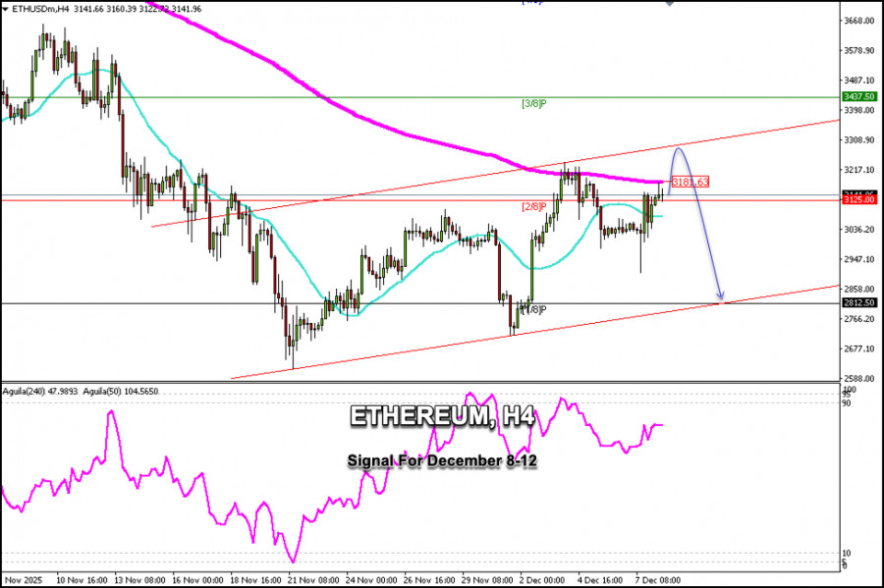
Task: Click the [2/8]P Murrey level label
Action: pyautogui.click(x=534, y=207)
